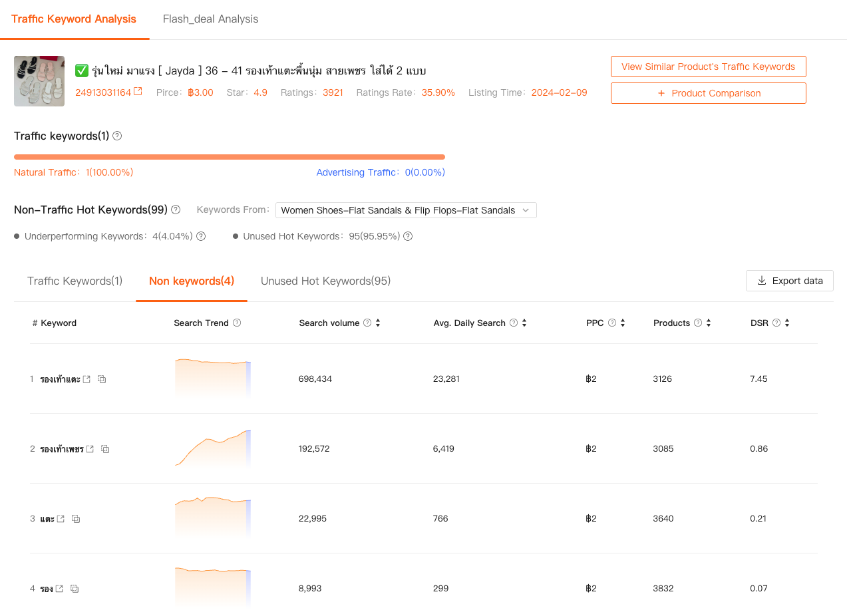Open external link for keyword รอง
Image resolution: width=847 pixels, height=616 pixels.
[59, 589]
